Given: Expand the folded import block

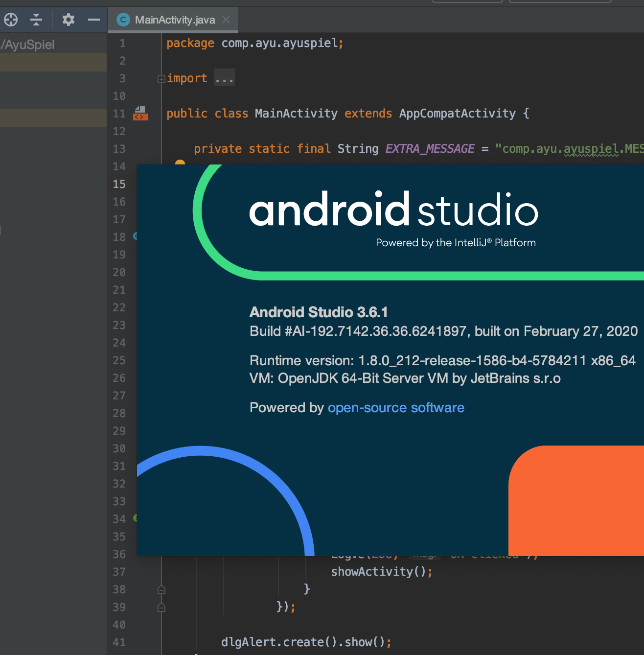Looking at the screenshot, I should pyautogui.click(x=161, y=79).
